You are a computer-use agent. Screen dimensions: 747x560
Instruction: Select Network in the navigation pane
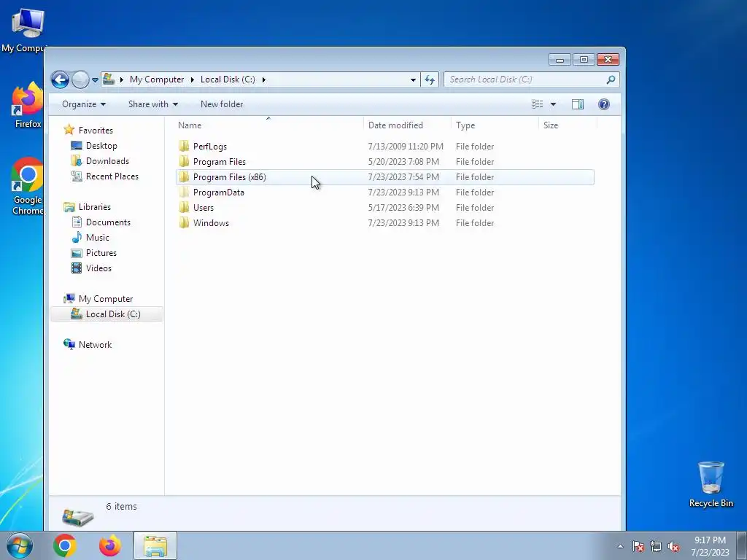click(95, 345)
